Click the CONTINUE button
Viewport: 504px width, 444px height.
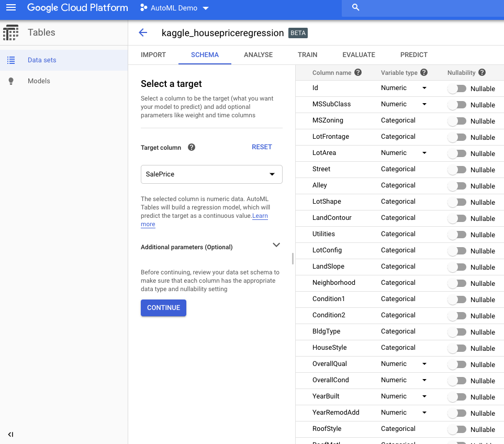click(163, 308)
